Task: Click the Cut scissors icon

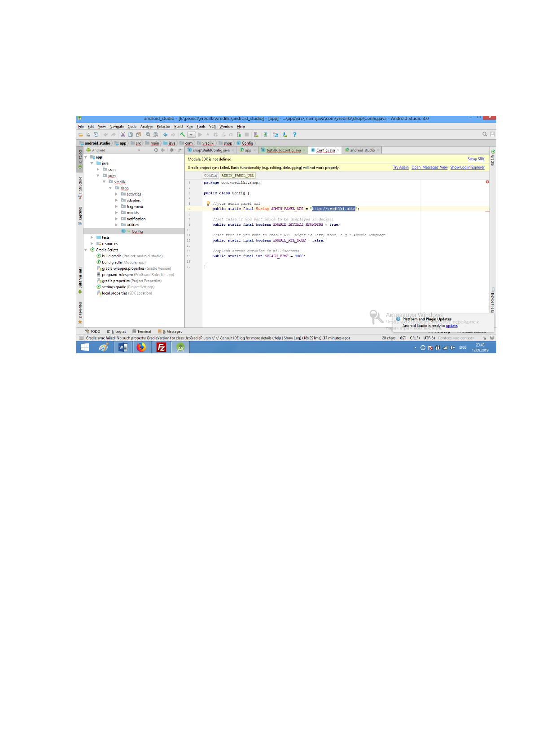Action: coord(123,134)
